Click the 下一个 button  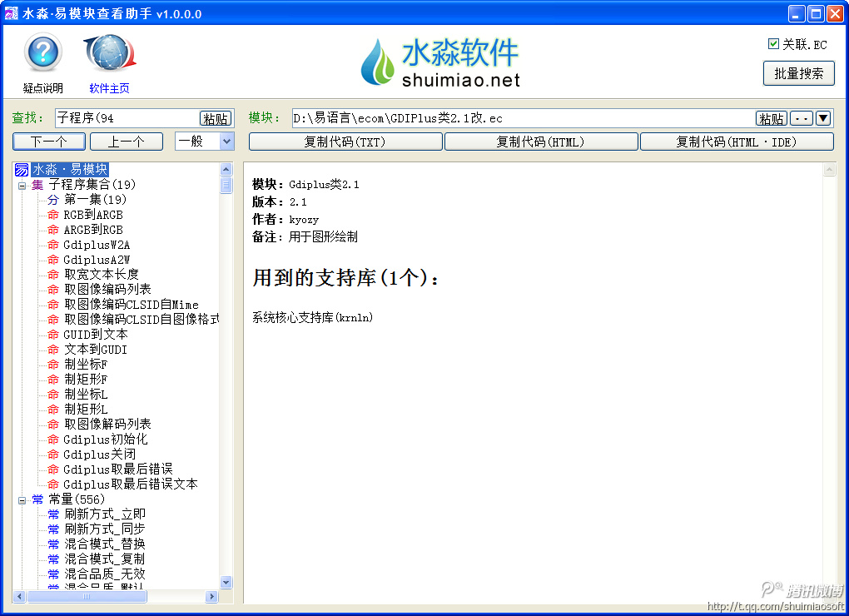point(49,142)
